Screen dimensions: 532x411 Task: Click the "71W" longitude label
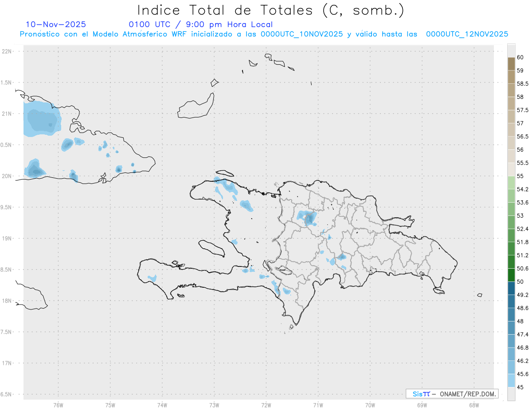[318, 405]
